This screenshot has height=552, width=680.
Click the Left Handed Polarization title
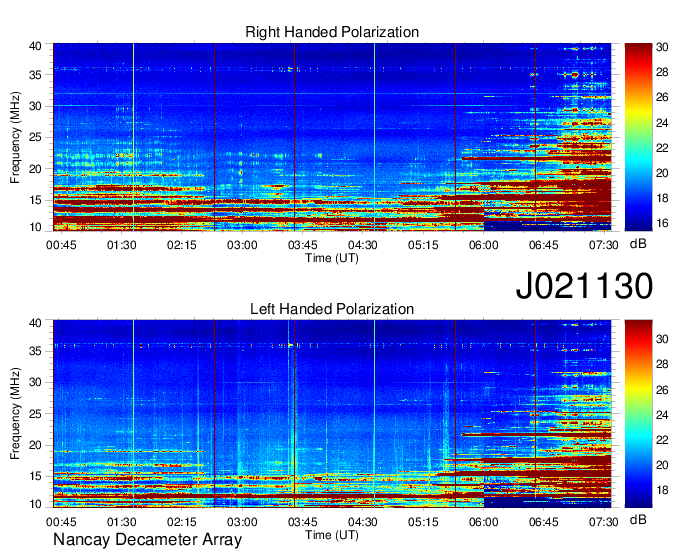[x=332, y=309]
